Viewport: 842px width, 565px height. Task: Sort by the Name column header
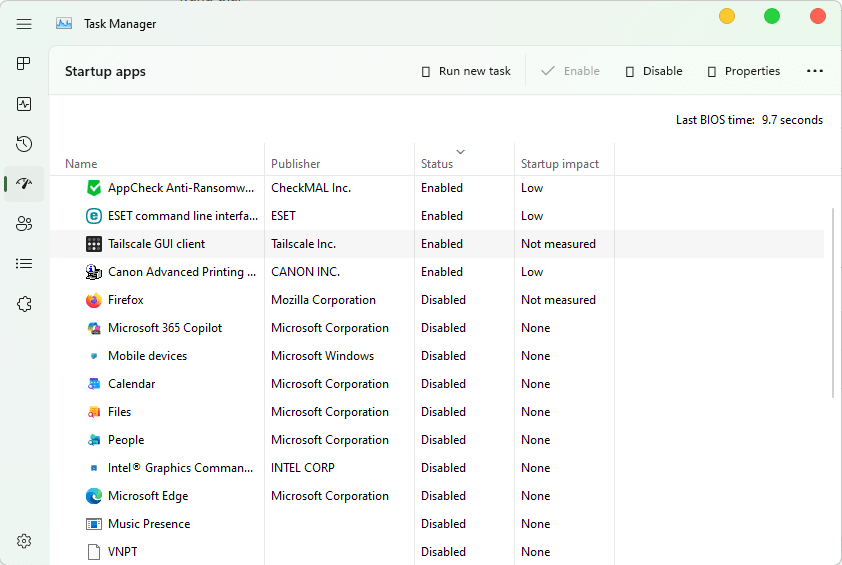(x=157, y=164)
